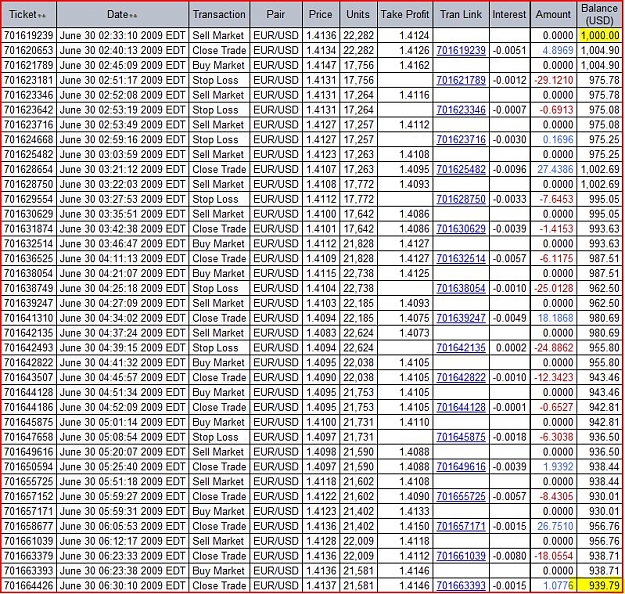The width and height of the screenshot is (625, 594).
Task: Click the loss amount -24.8862
Action: click(554, 348)
